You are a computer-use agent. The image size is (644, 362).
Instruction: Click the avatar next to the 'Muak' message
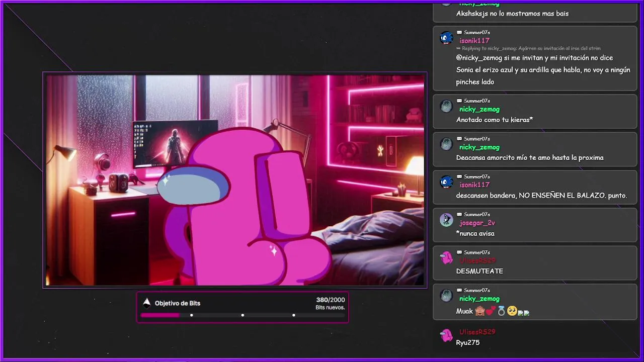(446, 296)
